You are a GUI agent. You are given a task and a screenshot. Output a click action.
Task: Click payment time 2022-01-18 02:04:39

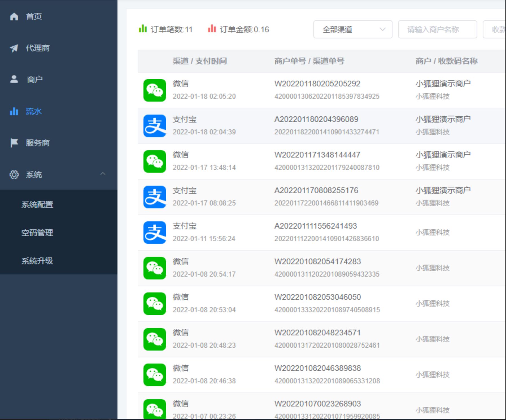[204, 132]
